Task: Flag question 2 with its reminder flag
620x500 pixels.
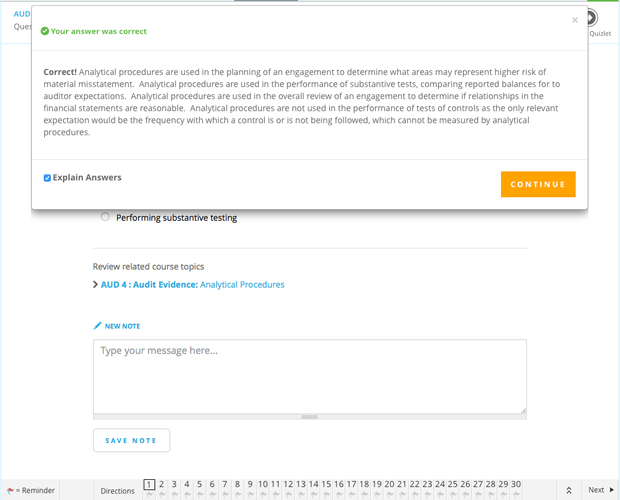Action: pyautogui.click(x=162, y=495)
